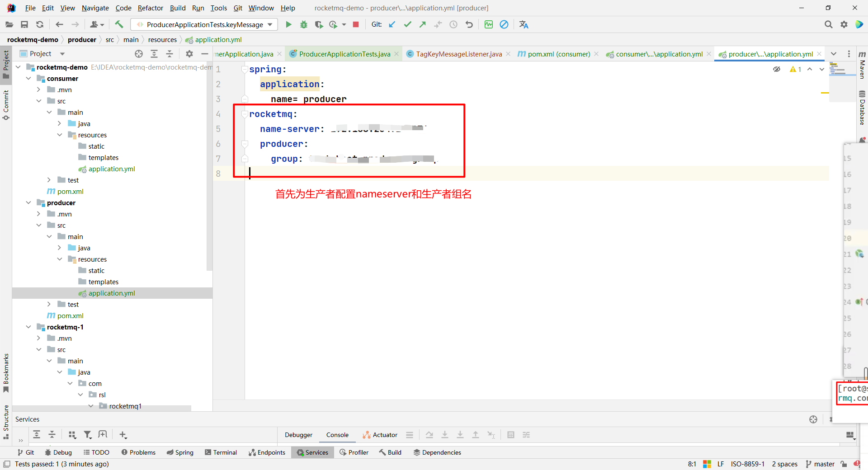Screen dimensions: 868x470
Task: Open the Refactor menu
Action: pyautogui.click(x=151, y=8)
